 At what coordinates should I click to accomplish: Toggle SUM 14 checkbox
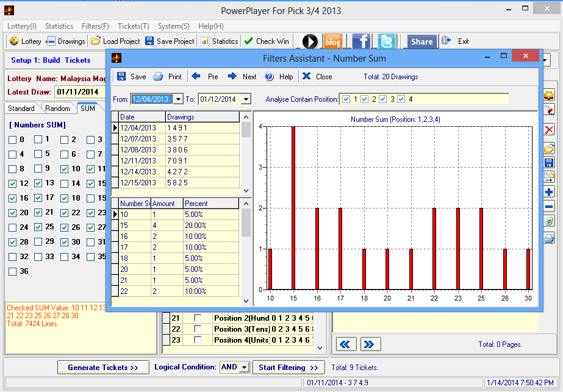point(64,184)
